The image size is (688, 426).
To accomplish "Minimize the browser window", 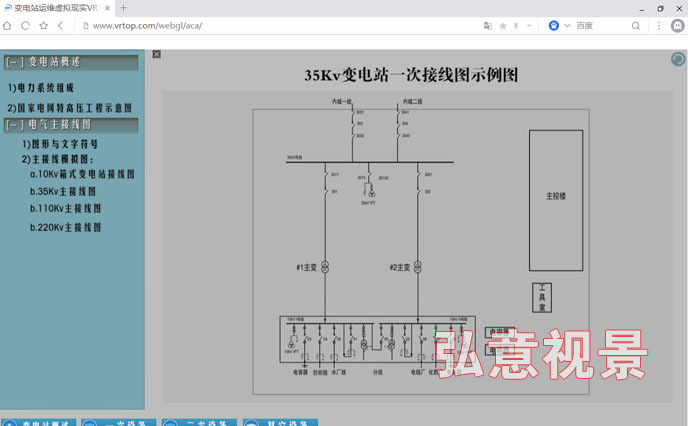I will (x=641, y=9).
